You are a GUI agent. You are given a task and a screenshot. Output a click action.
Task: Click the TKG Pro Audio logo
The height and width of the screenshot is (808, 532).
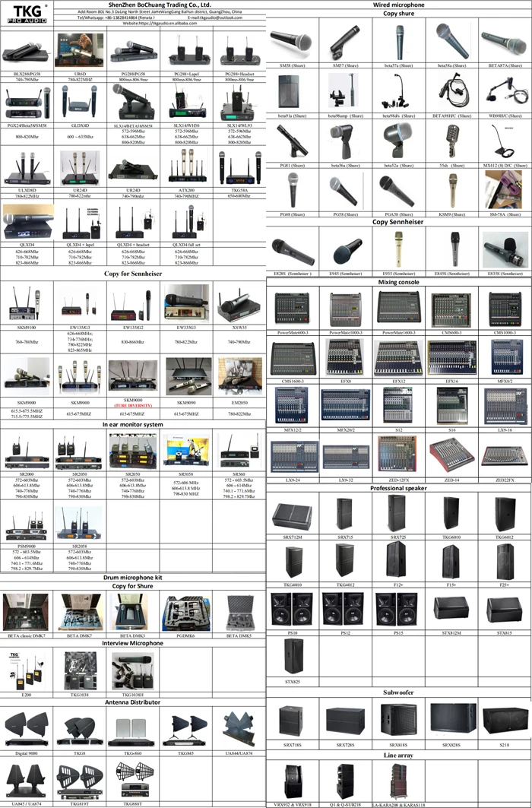(x=27, y=13)
